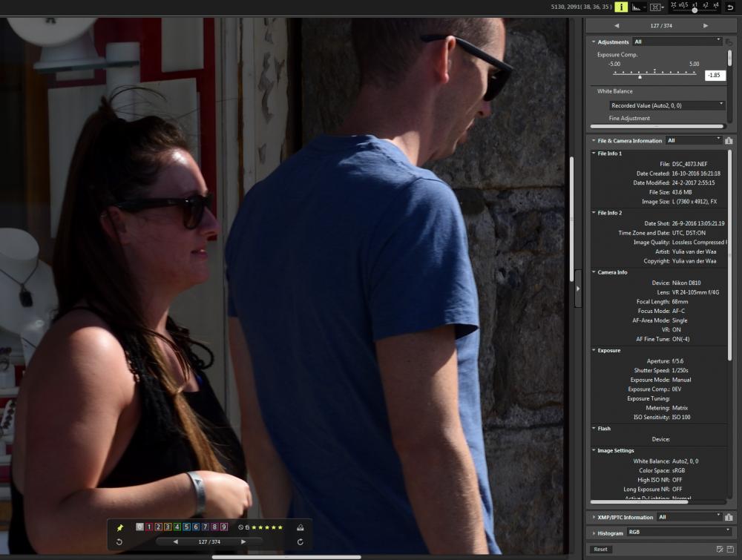Click the fifth rating star

tap(280, 527)
